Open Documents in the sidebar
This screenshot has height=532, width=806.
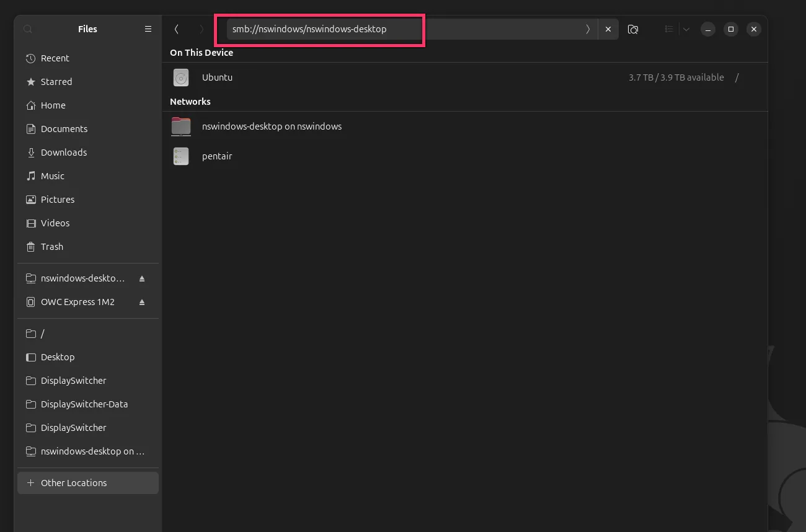coord(88,129)
